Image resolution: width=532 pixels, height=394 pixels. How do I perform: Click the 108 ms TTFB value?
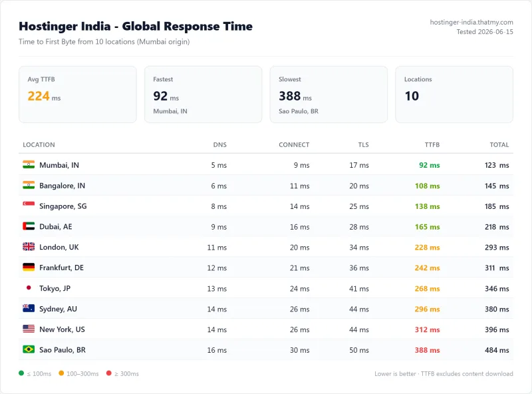pos(427,186)
